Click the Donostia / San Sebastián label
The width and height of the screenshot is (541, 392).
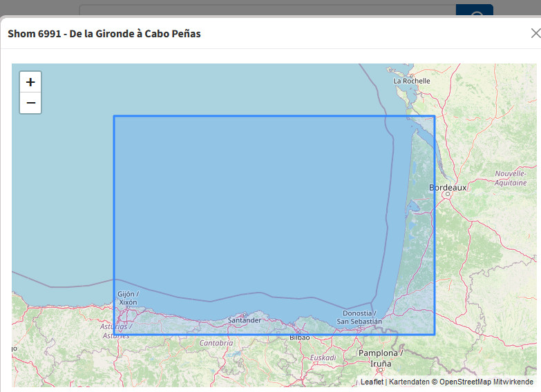(359, 317)
